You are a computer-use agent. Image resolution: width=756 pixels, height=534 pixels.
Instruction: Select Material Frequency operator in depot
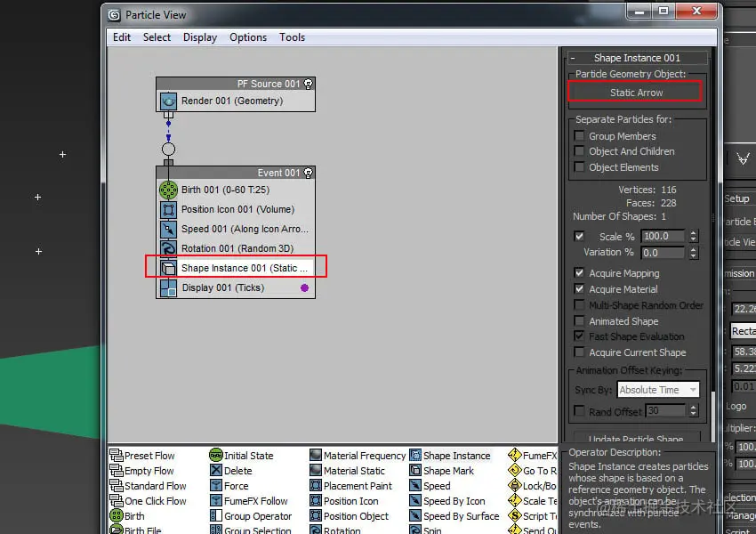tap(358, 456)
